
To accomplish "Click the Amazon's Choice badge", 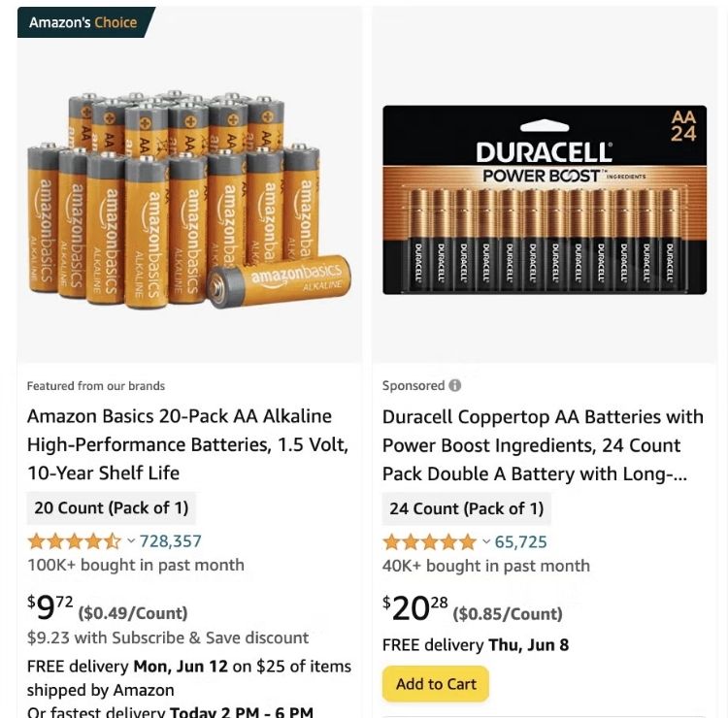I will click(83, 22).
